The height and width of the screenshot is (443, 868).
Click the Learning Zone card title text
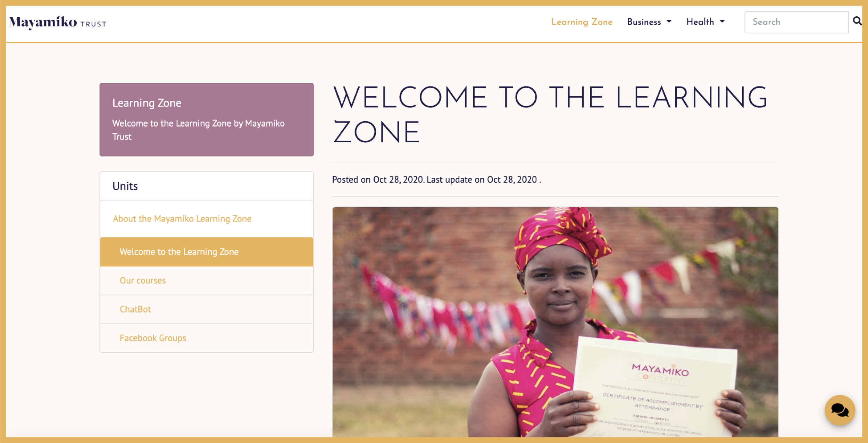tap(147, 103)
